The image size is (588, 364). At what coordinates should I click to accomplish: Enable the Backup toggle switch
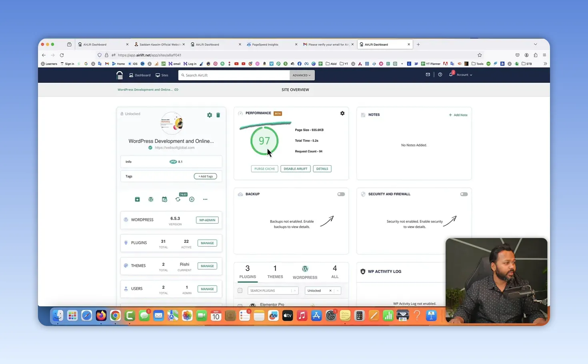pos(341,194)
